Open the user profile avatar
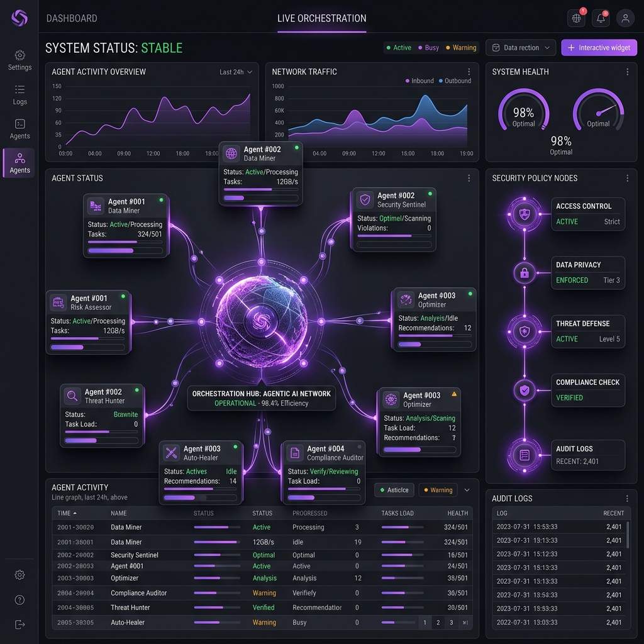644x644 pixels. [x=625, y=18]
